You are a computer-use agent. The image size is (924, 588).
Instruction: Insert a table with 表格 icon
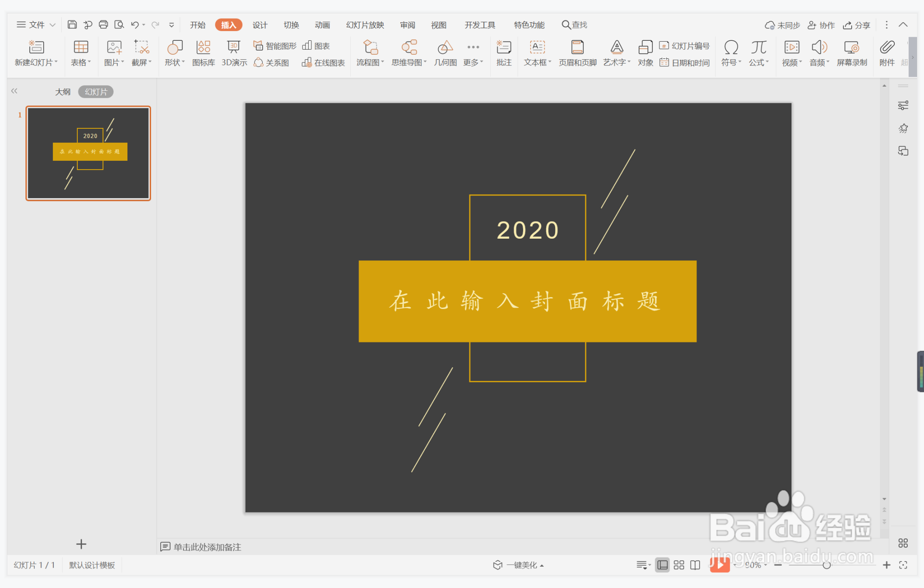tap(81, 53)
